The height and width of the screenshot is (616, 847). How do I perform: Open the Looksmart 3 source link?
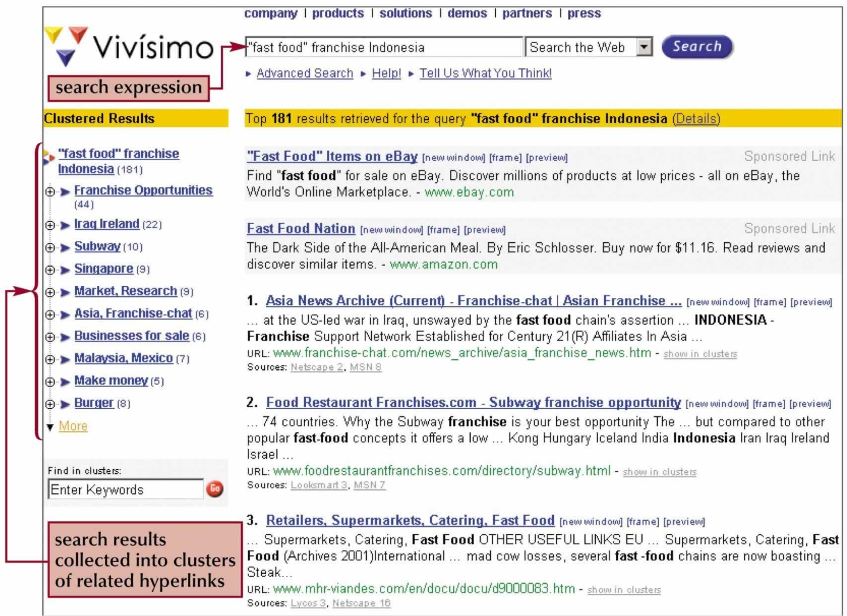(x=319, y=485)
